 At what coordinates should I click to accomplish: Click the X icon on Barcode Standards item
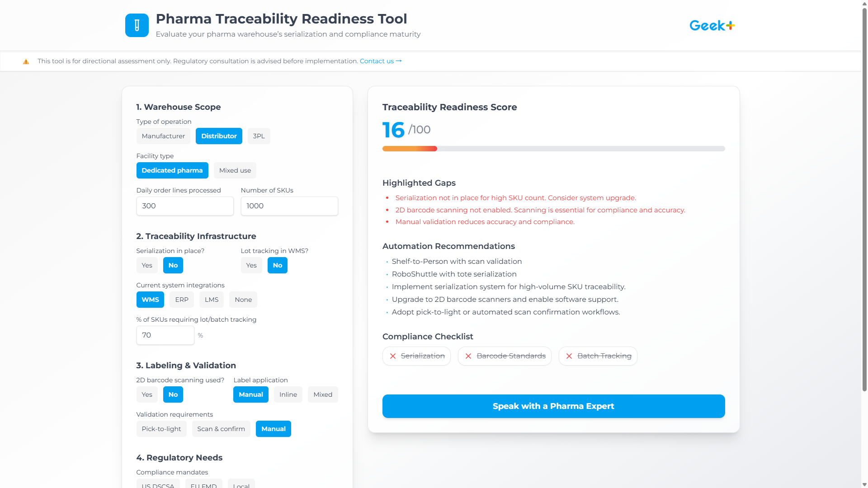[x=468, y=356]
